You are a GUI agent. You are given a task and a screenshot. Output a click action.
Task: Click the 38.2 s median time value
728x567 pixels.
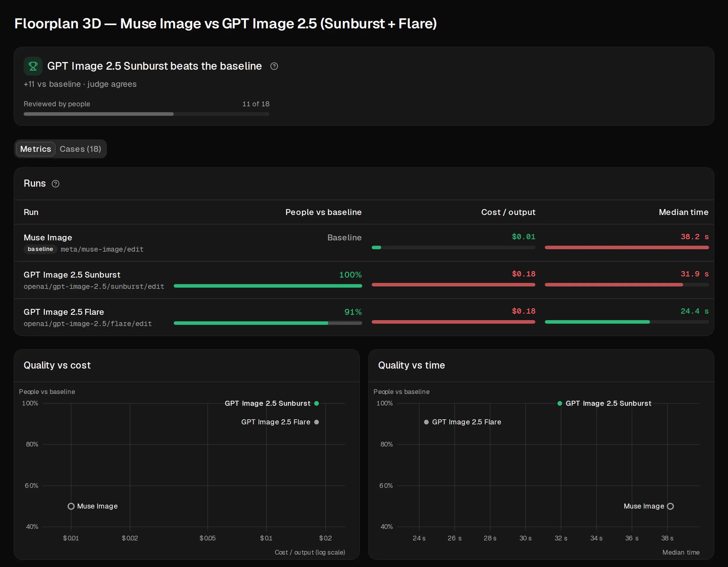click(x=694, y=237)
